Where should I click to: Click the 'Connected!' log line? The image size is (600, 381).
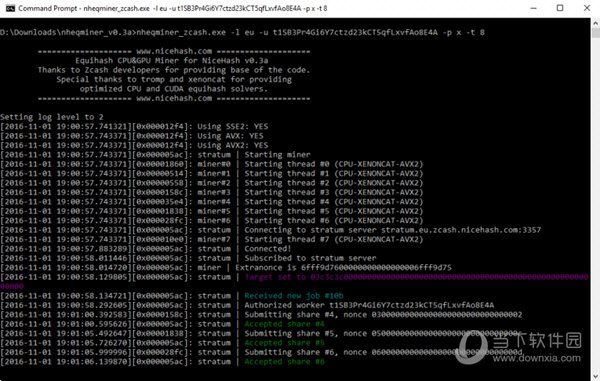146,249
